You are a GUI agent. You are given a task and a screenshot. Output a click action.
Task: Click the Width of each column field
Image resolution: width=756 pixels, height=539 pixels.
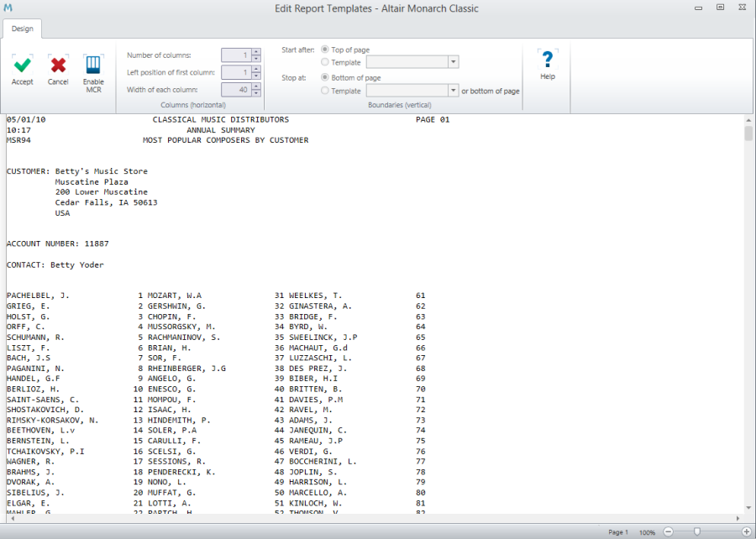(x=236, y=90)
